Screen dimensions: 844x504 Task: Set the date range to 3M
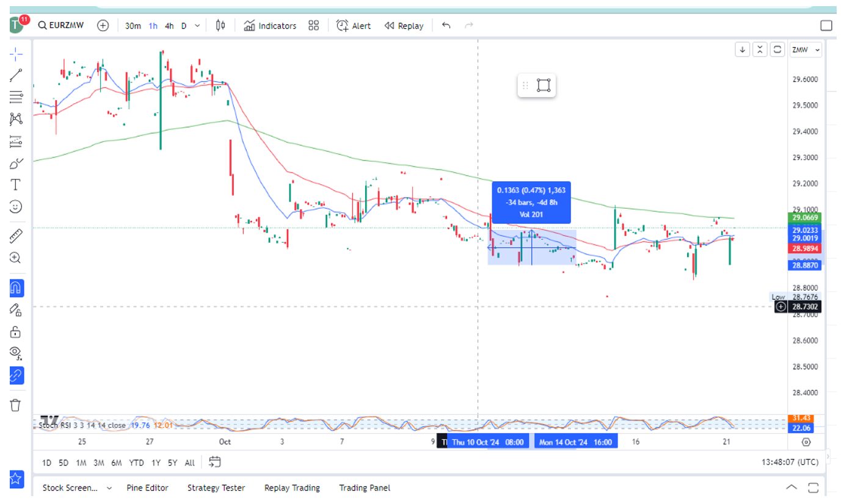[x=98, y=463]
